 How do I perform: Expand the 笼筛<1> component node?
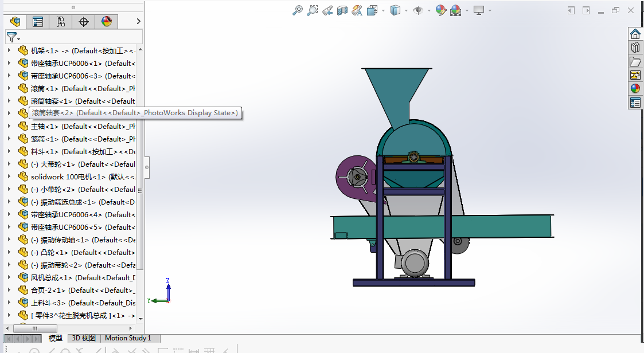tap(9, 139)
